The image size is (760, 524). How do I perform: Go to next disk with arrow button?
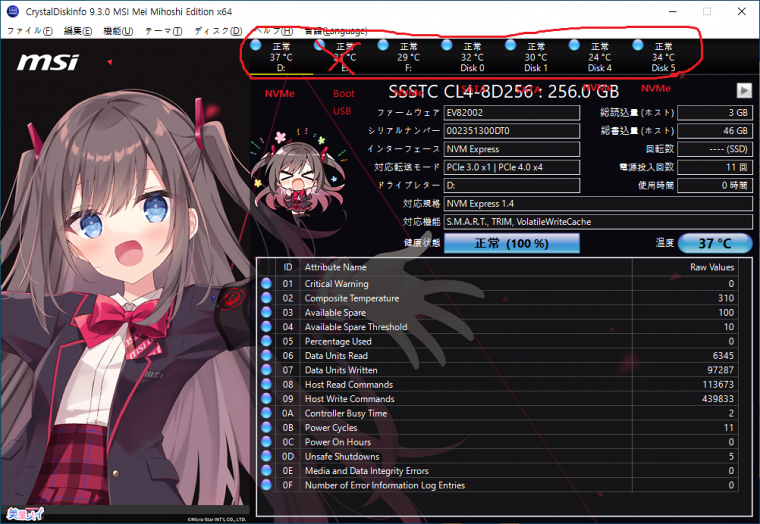(744, 90)
